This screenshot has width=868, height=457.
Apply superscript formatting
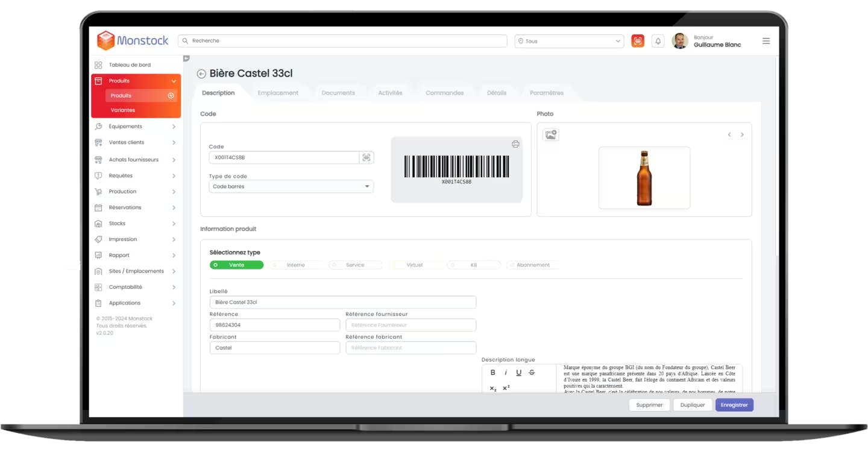point(506,388)
